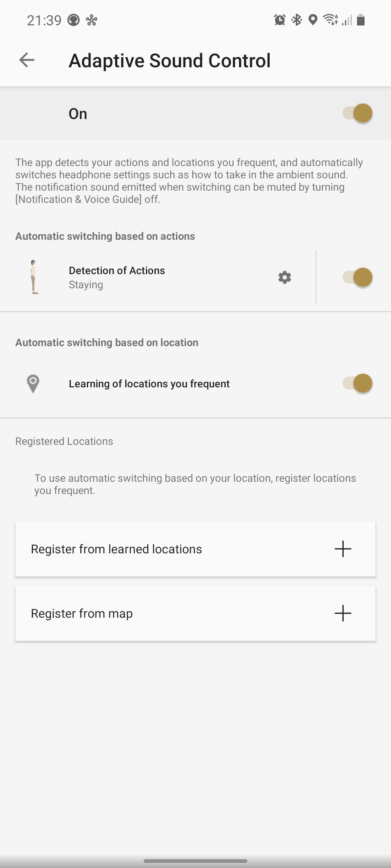The height and width of the screenshot is (868, 391).
Task: Tap the Wi-Fi status bar icon
Action: [x=330, y=20]
